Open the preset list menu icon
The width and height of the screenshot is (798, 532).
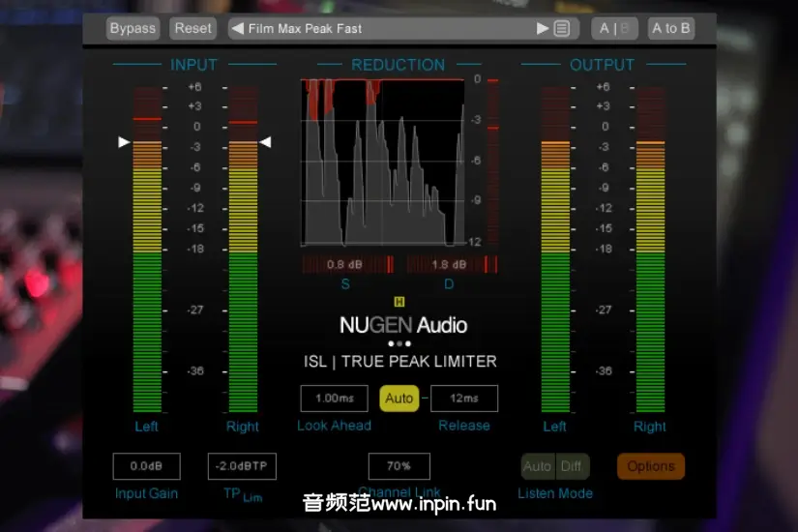[562, 28]
